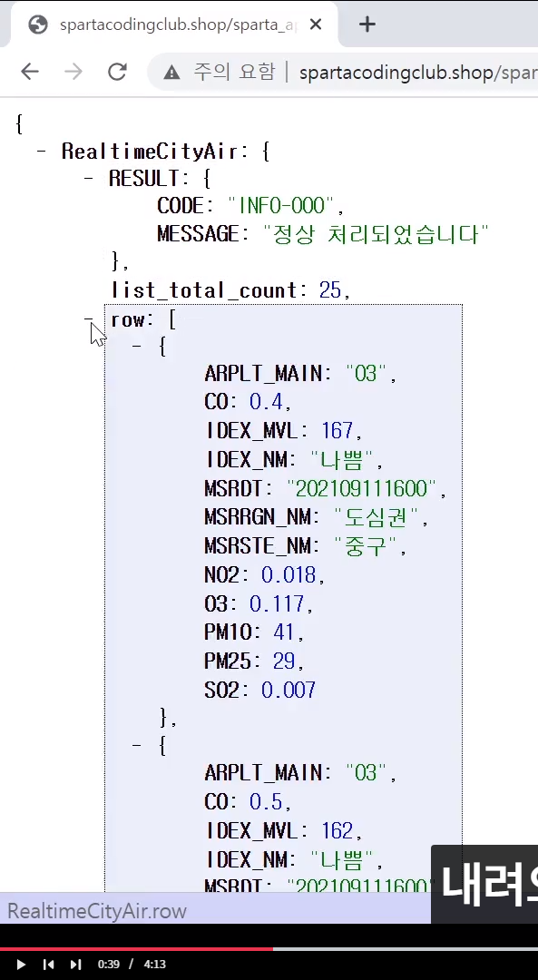The height and width of the screenshot is (980, 538).
Task: Click the PM10 value 41
Action: coord(283,632)
